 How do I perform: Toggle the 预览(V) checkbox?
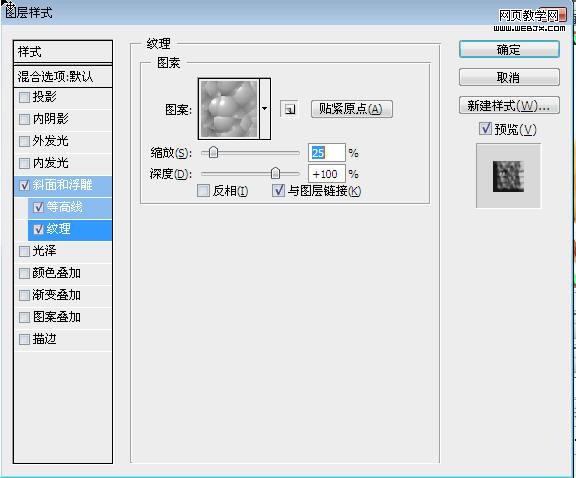pyautogui.click(x=485, y=129)
